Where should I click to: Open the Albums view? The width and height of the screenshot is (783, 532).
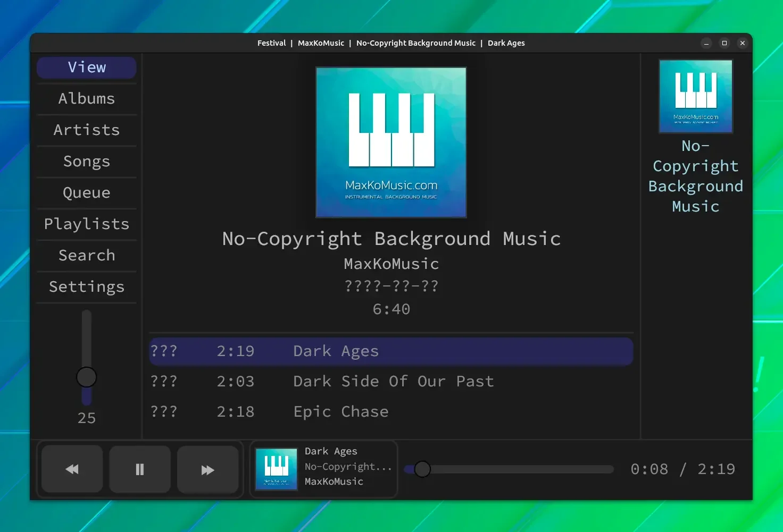pos(87,99)
